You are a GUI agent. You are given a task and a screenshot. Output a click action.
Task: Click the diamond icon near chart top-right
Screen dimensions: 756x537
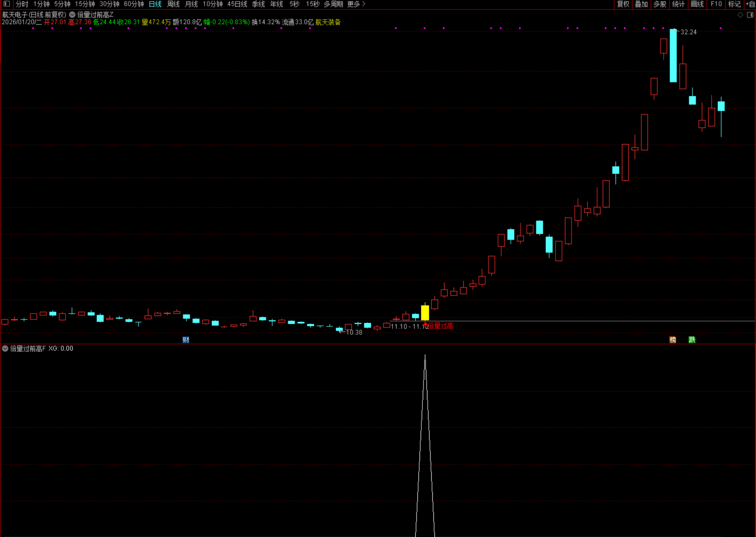tap(740, 15)
